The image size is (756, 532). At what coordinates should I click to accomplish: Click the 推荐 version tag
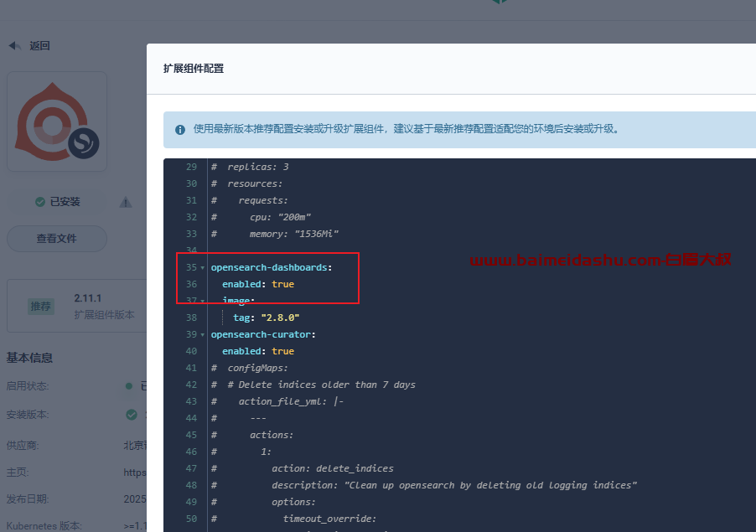40,307
